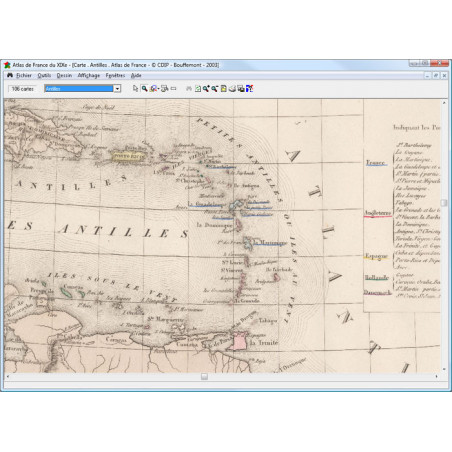Viewport: 452px width, 452px height.
Task: Click the colored search-on-map tool icon
Action: (x=153, y=88)
